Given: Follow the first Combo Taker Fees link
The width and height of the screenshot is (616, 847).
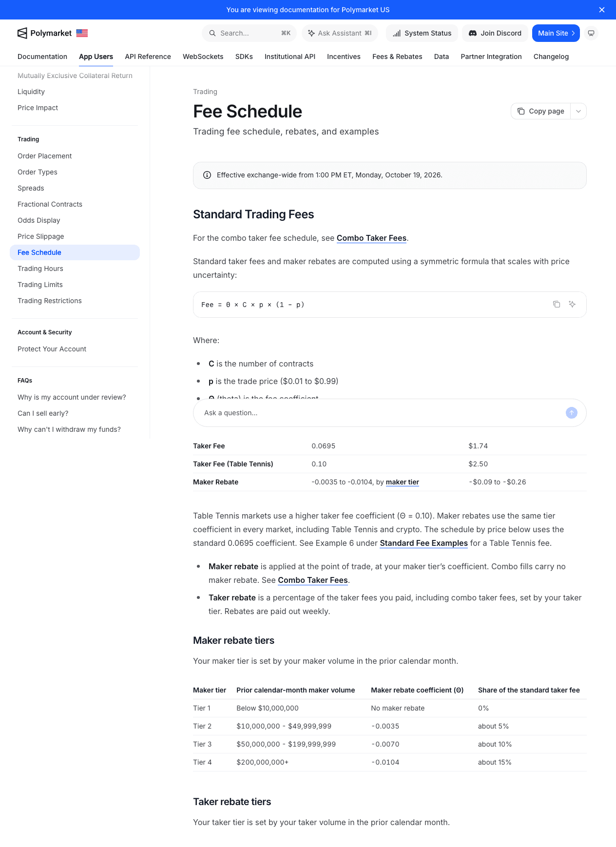Looking at the screenshot, I should click(x=371, y=238).
